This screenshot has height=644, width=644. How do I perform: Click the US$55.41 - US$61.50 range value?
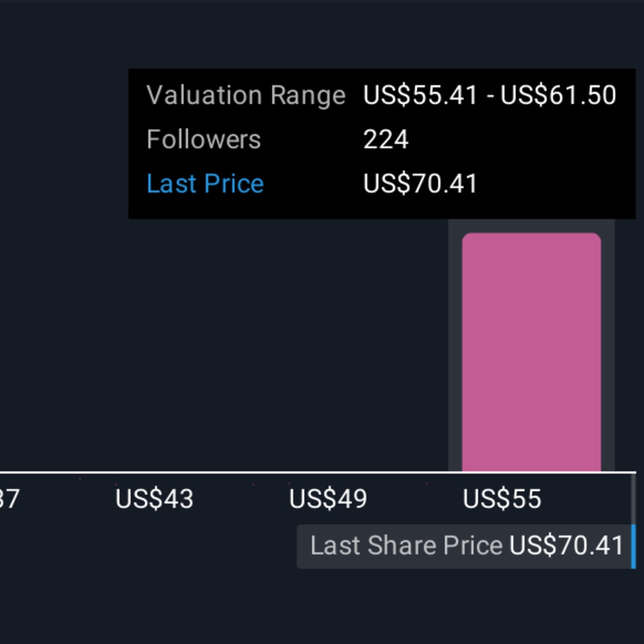tap(490, 95)
